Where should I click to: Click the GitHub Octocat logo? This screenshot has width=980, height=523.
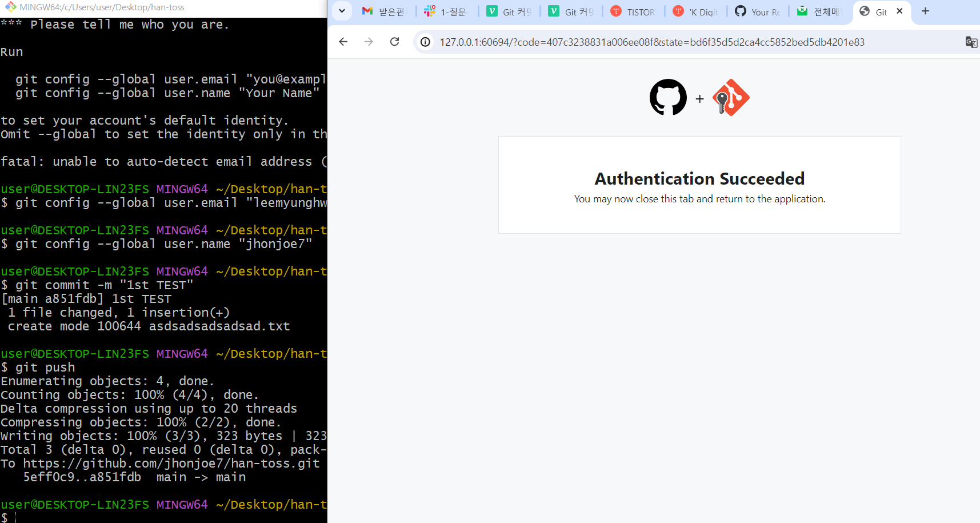click(x=668, y=97)
